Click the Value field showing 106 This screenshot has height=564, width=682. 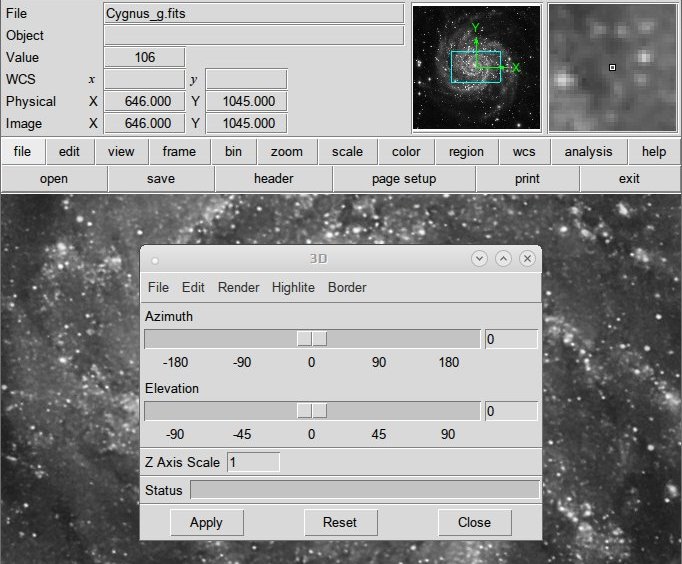[x=145, y=57]
